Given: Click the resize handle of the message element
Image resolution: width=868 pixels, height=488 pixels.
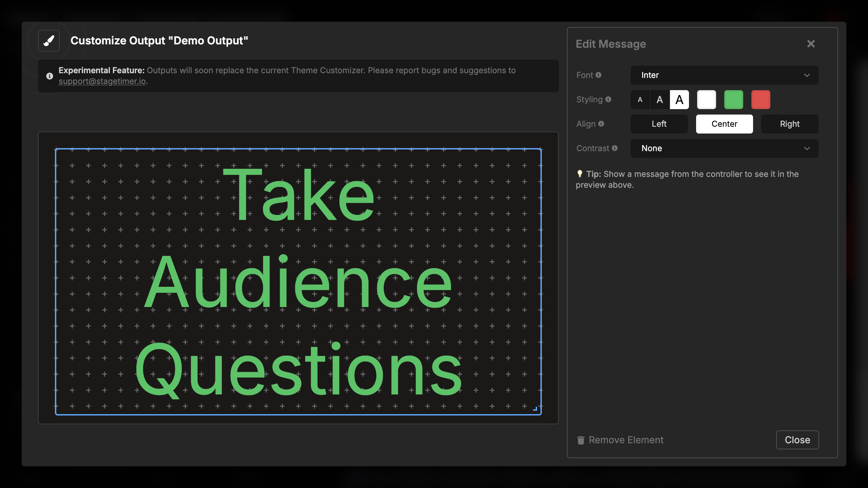Looking at the screenshot, I should click(535, 408).
